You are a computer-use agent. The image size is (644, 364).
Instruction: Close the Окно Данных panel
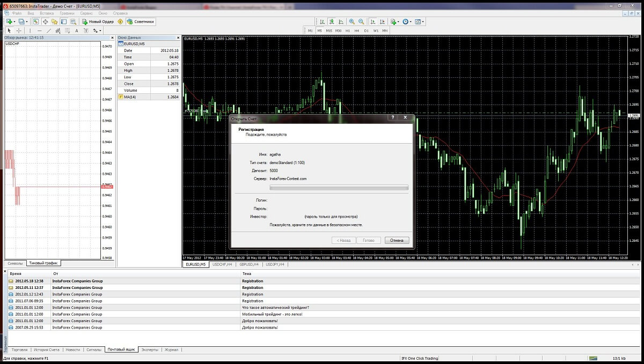178,38
